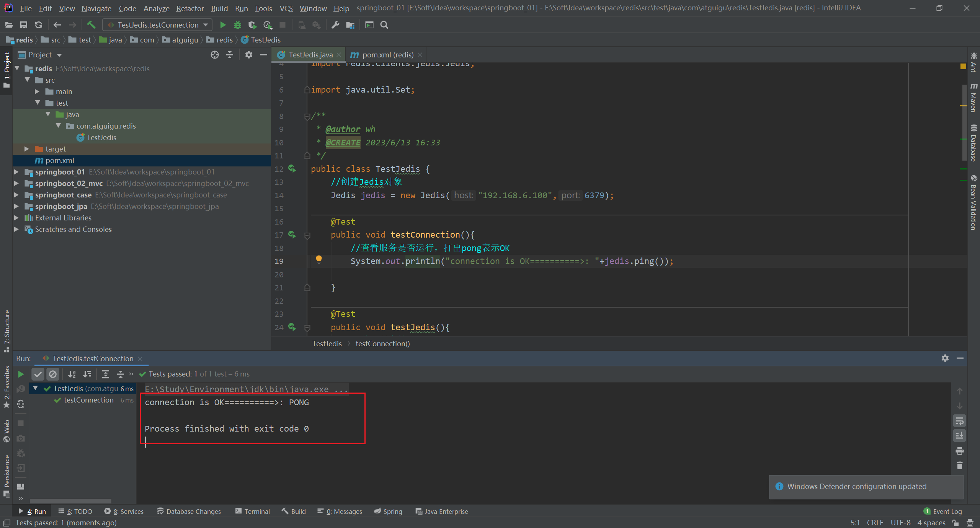Run TestJedis.testConnection with green play icon

point(223,25)
